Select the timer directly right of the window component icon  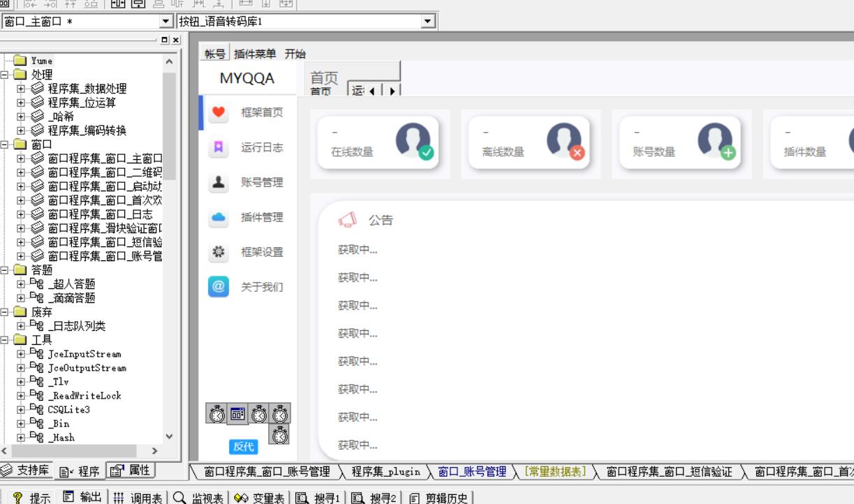pyautogui.click(x=259, y=413)
